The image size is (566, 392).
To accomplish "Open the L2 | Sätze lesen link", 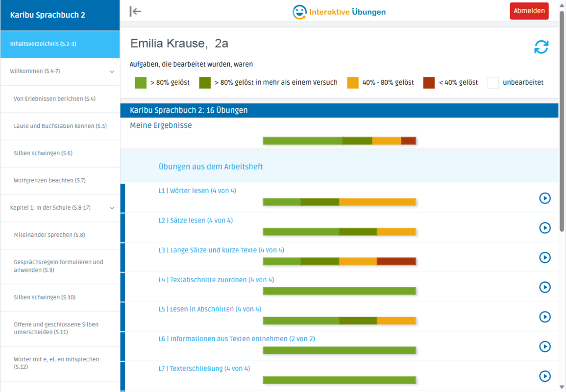I will (x=196, y=220).
